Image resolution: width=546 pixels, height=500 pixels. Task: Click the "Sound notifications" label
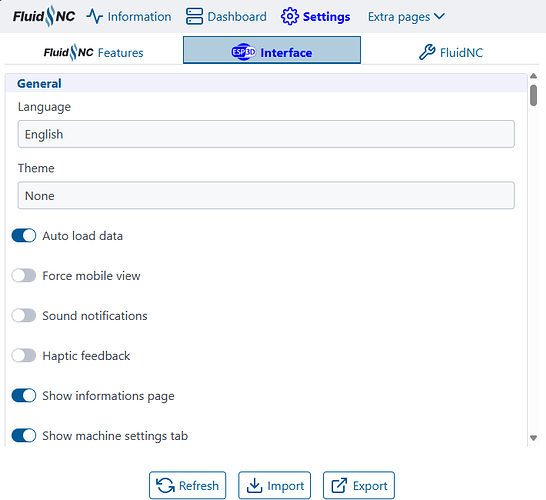95,316
